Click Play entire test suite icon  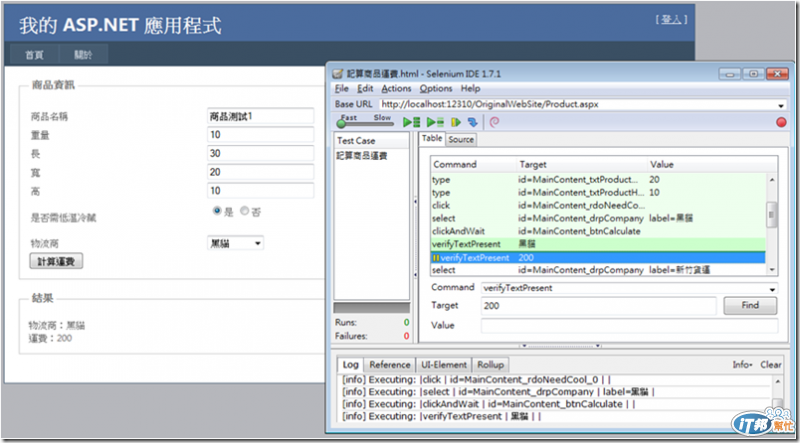(411, 122)
